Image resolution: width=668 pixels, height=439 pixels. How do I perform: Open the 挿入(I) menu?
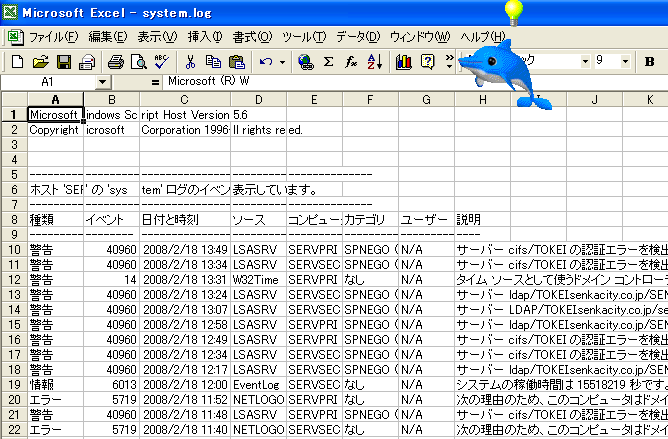[x=205, y=37]
